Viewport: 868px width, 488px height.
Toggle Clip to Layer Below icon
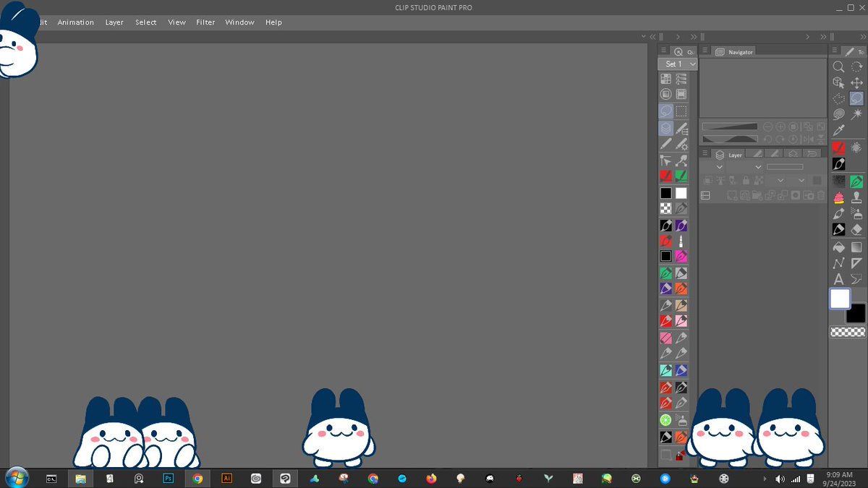708,180
